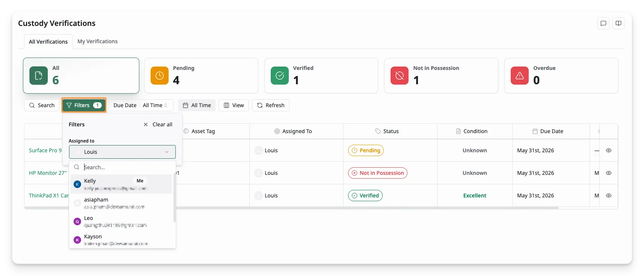644x276 pixels.
Task: Click the due date in the Verified row
Action: 535,196
